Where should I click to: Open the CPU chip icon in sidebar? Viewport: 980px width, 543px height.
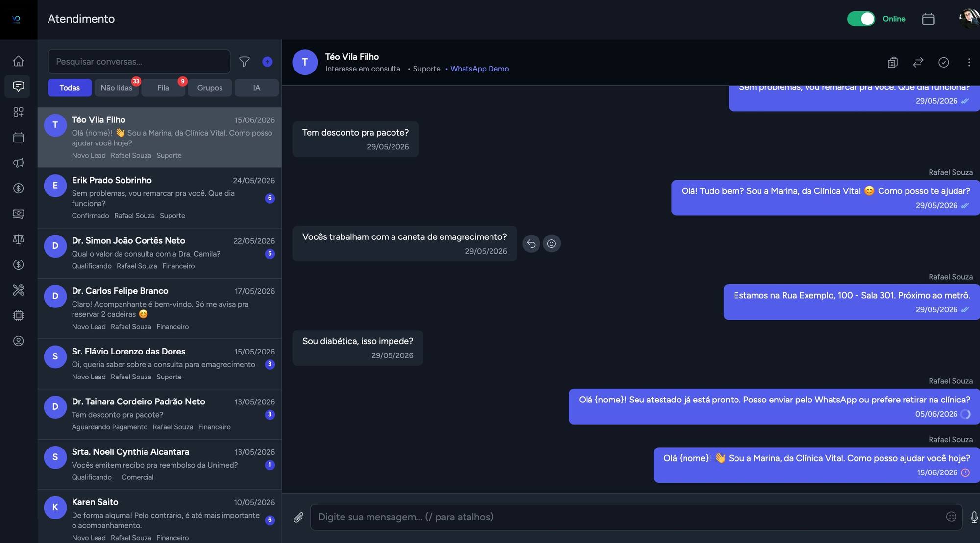pyautogui.click(x=18, y=316)
